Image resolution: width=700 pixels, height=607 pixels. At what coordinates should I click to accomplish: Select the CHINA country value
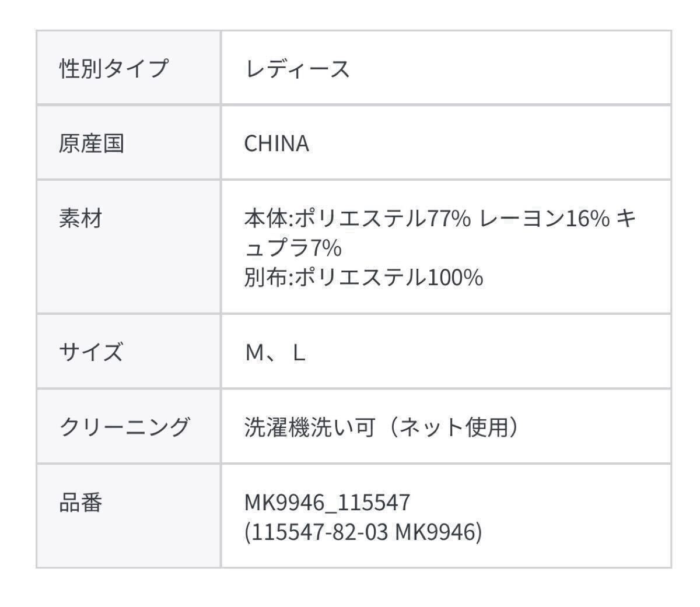[x=276, y=143]
